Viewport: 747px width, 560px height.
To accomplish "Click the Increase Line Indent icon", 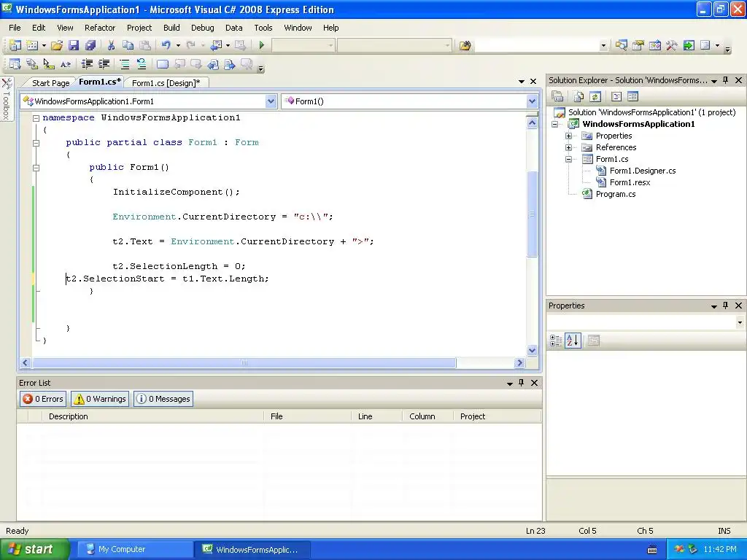I will click(104, 64).
